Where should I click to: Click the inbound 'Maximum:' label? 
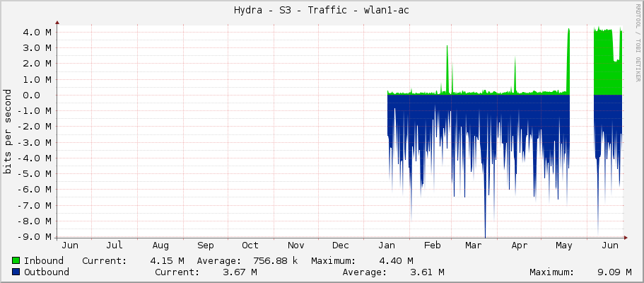[334, 260]
